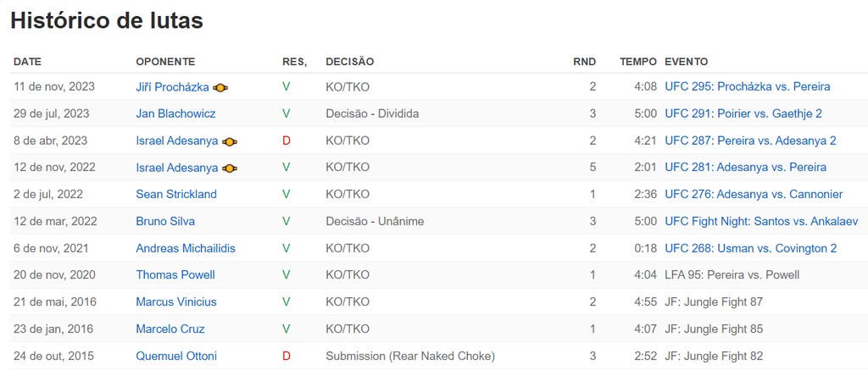Image resolution: width=868 pixels, height=376 pixels.
Task: Click belt icon in the April 2023 Adesanya row
Action: point(230,141)
